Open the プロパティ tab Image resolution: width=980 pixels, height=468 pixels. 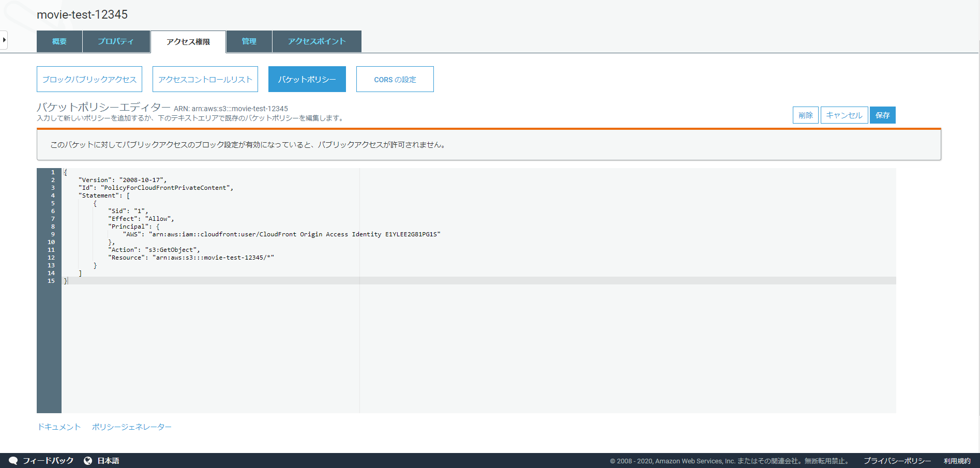[116, 41]
